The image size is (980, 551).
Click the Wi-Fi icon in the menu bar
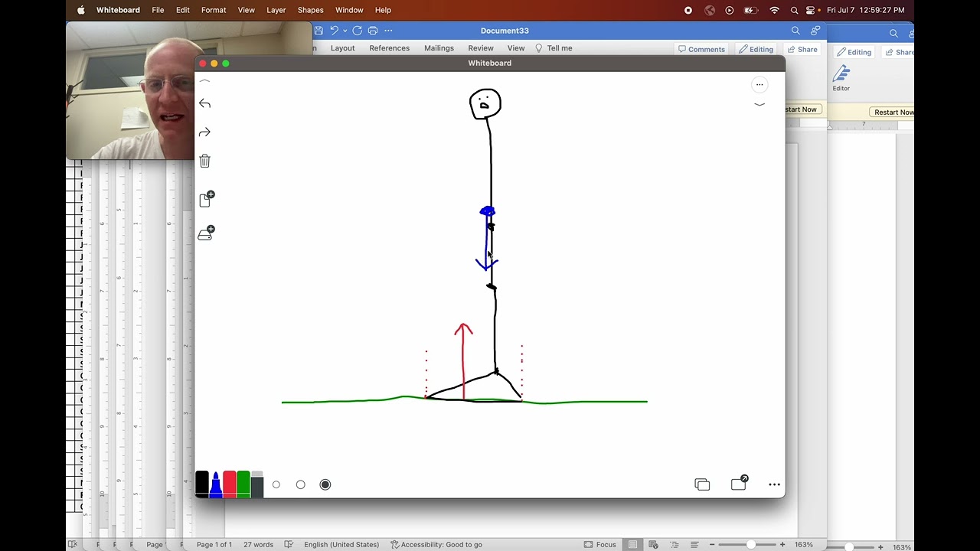pos(774,10)
